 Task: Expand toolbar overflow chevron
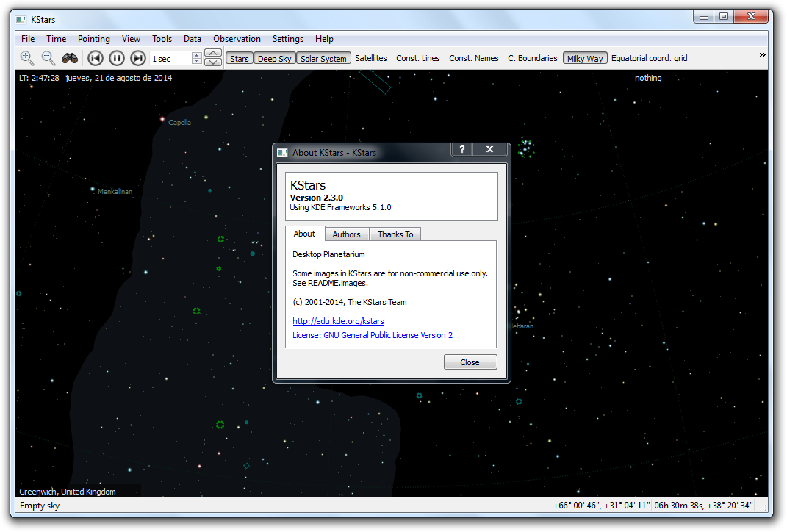click(763, 54)
